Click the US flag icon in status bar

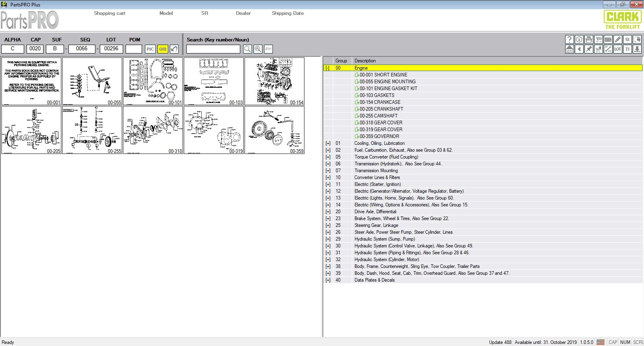(x=601, y=342)
